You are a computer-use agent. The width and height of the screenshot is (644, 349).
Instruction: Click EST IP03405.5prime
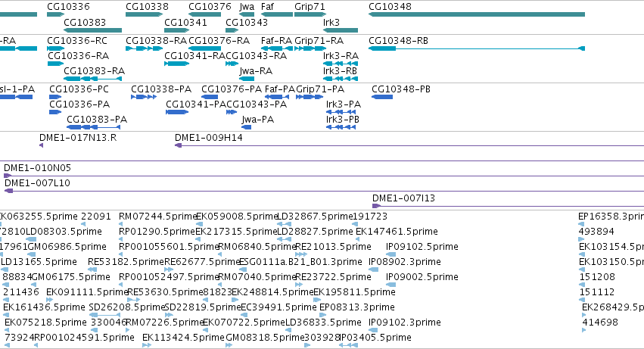[x=375, y=338]
